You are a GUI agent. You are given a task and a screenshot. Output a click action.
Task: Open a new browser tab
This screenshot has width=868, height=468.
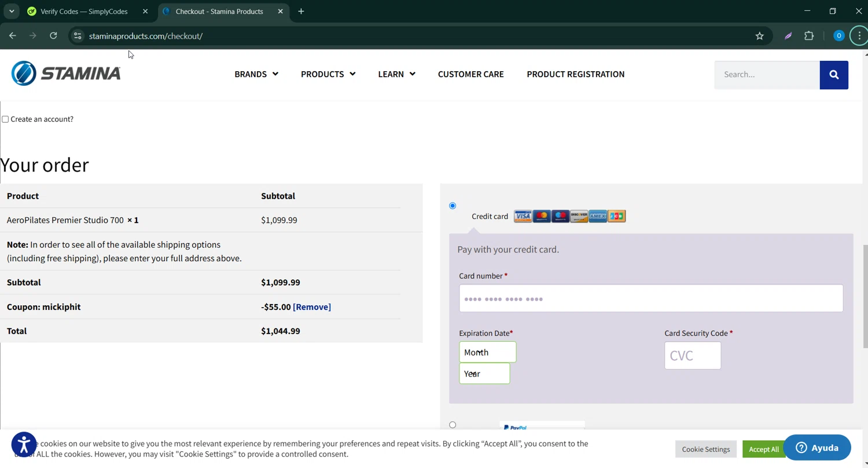(x=301, y=11)
